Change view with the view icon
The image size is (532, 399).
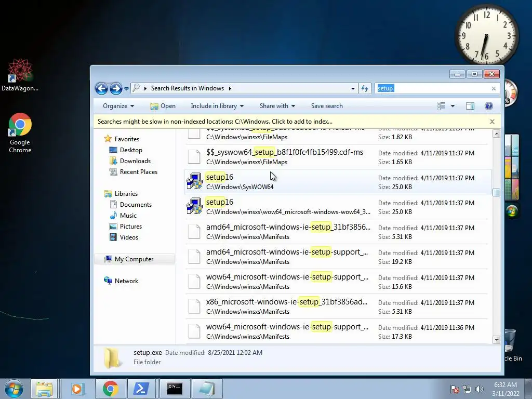point(441,106)
